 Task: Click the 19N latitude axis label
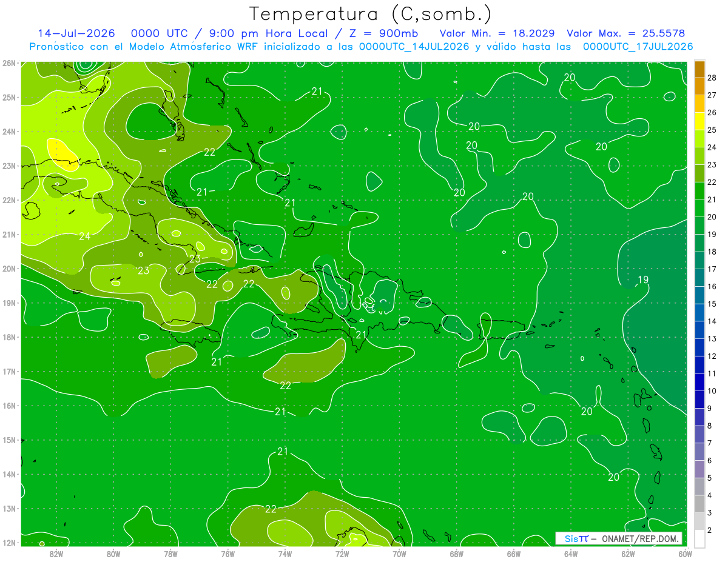pos(8,303)
